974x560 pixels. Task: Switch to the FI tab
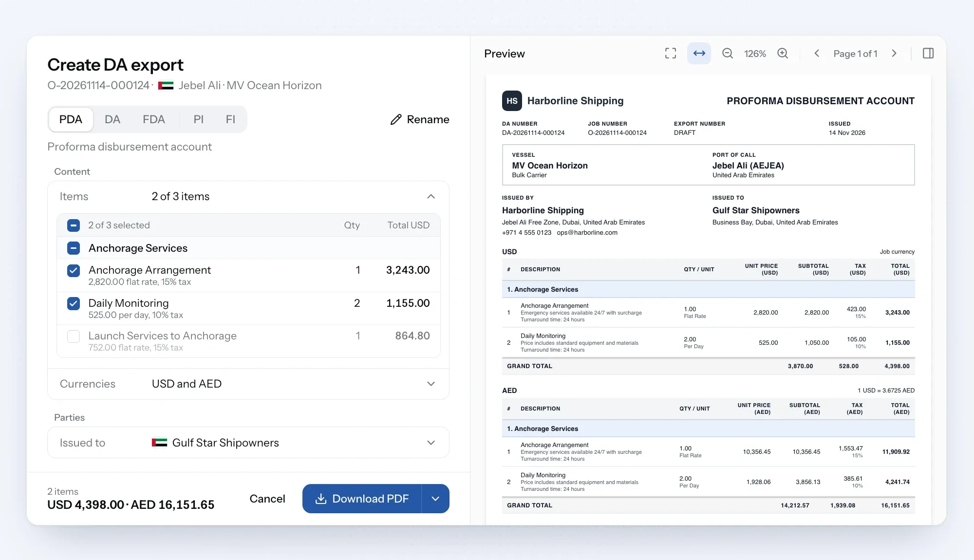tap(230, 119)
